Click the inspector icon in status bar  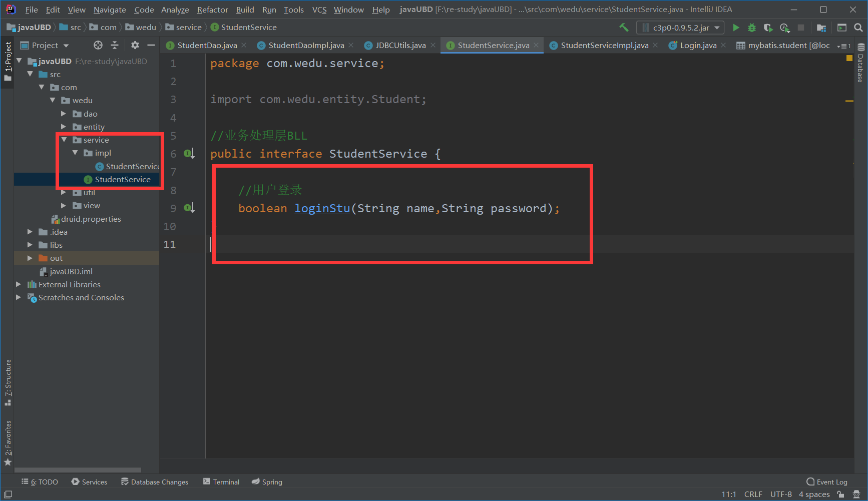coord(856,494)
